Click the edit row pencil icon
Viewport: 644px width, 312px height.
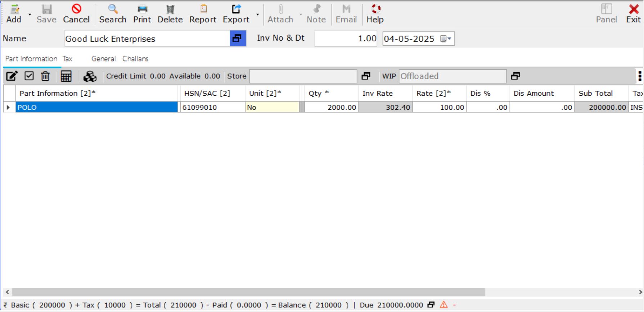(12, 76)
